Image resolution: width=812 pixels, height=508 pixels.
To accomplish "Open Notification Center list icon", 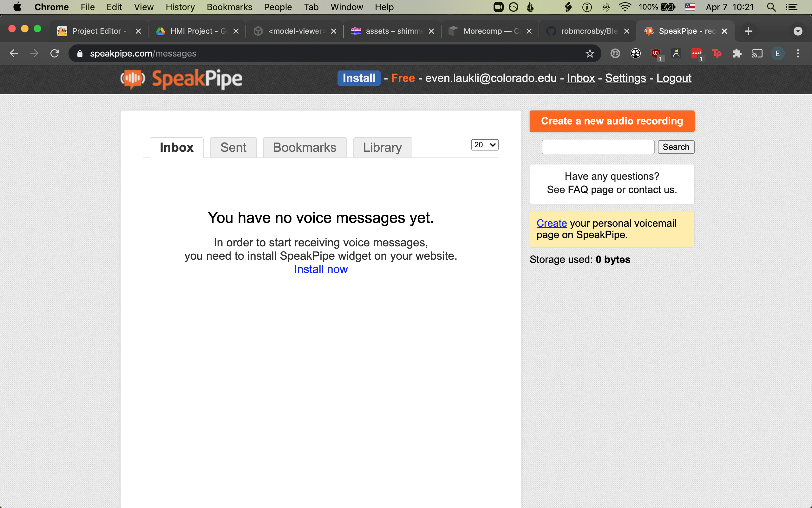I will (791, 7).
